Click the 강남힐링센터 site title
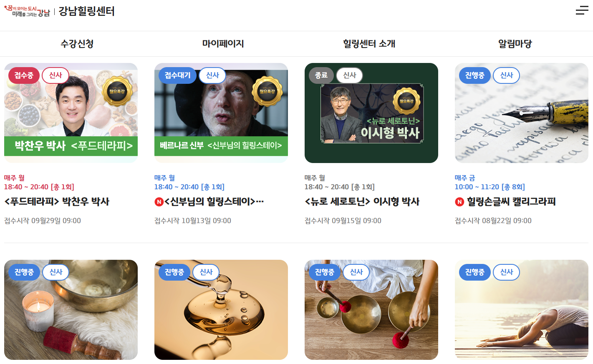This screenshot has width=593, height=364. point(87,11)
